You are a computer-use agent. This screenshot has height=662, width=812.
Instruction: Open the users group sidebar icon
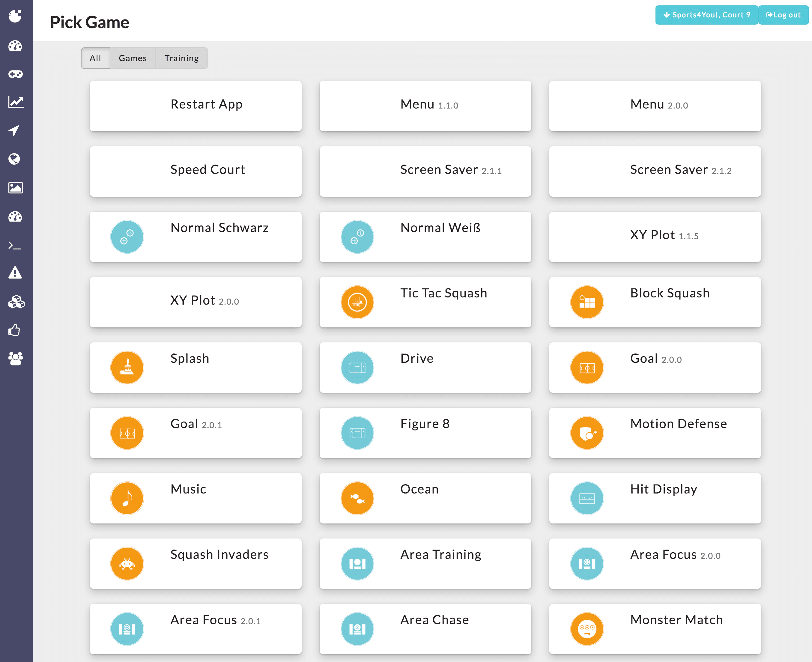click(16, 359)
